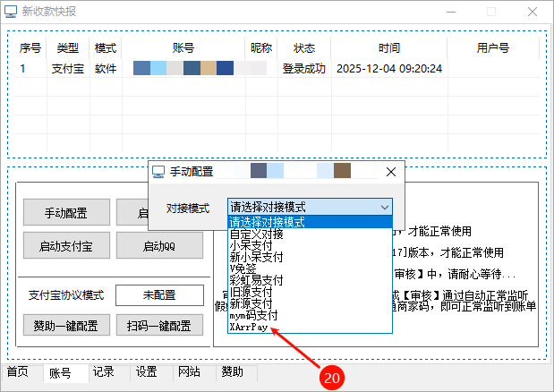This screenshot has width=554, height=392.
Task: Select 新小呆支付 docking mode
Action: click(x=253, y=258)
